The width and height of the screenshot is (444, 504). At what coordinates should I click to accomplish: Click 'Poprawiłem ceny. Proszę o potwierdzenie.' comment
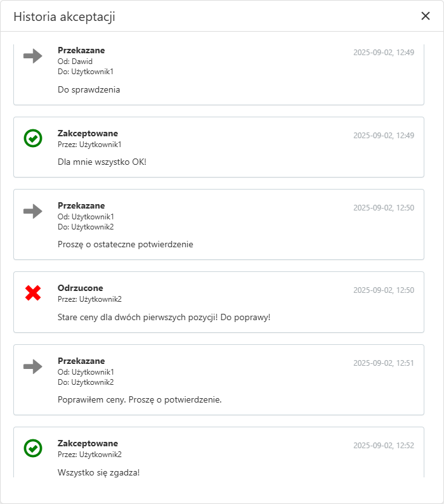140,399
